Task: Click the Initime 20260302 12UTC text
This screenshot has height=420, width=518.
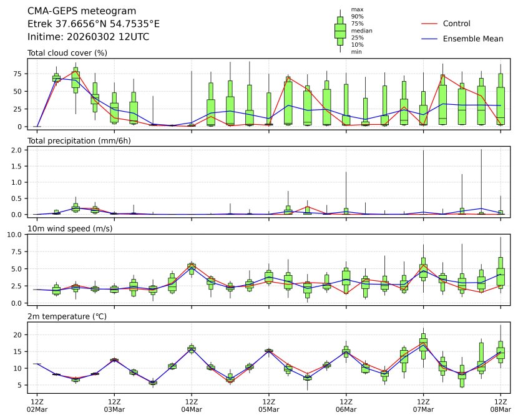Action: (x=88, y=37)
